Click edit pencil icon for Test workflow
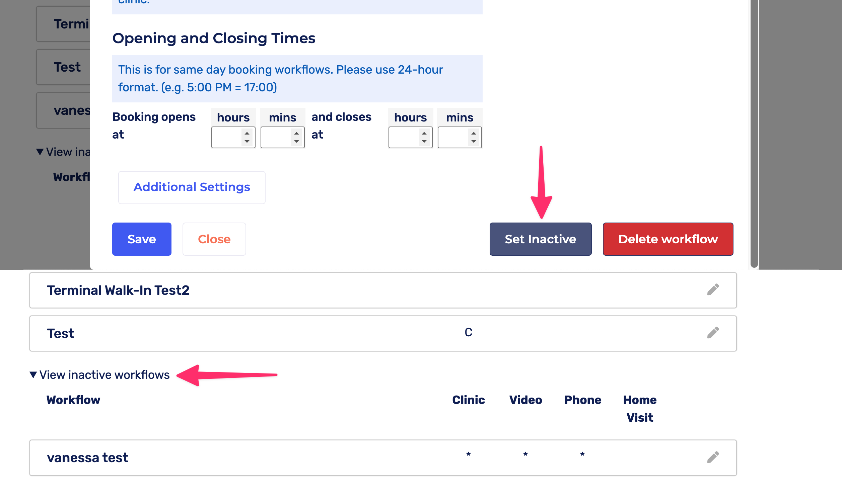This screenshot has width=842, height=504. (713, 333)
